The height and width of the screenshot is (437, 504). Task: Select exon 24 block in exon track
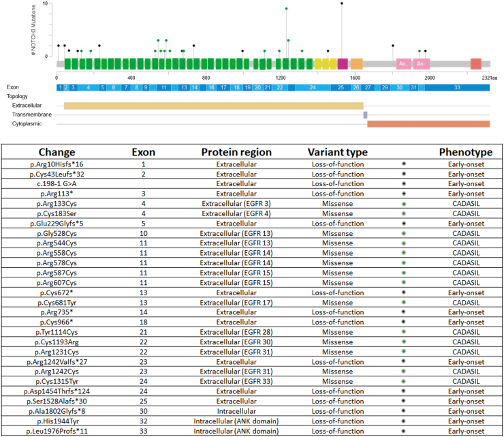coord(313,88)
